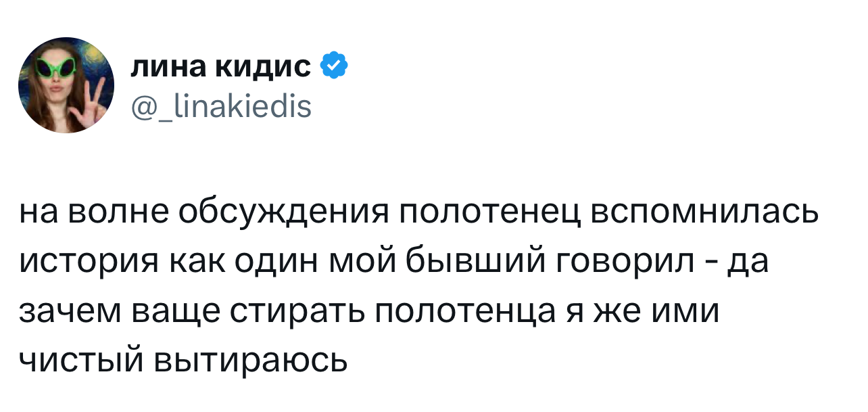Open лина кидис profile picture
The image size is (868, 412).
[66, 85]
